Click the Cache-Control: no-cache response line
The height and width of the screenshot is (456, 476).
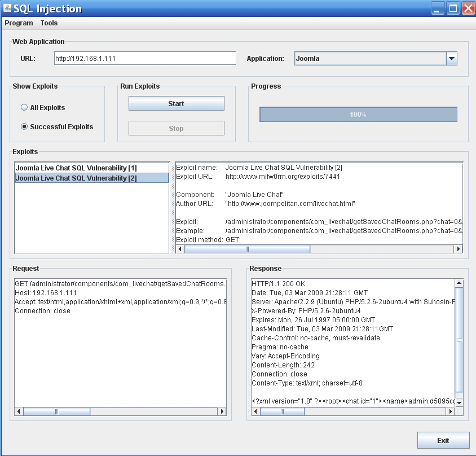pos(316,338)
